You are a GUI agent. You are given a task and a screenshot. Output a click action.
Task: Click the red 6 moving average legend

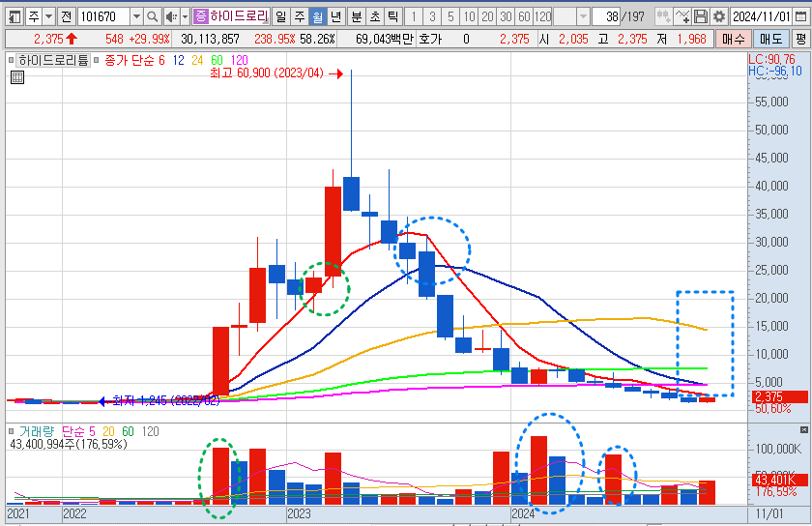tap(161, 60)
